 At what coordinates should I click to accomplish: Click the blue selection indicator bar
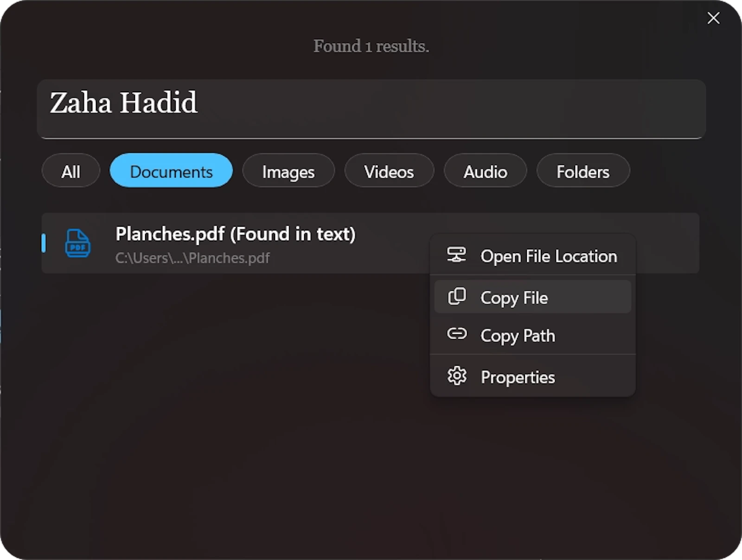44,243
